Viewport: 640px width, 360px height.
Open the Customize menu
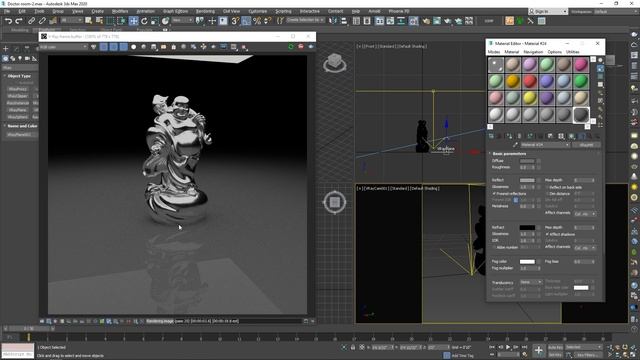point(258,11)
